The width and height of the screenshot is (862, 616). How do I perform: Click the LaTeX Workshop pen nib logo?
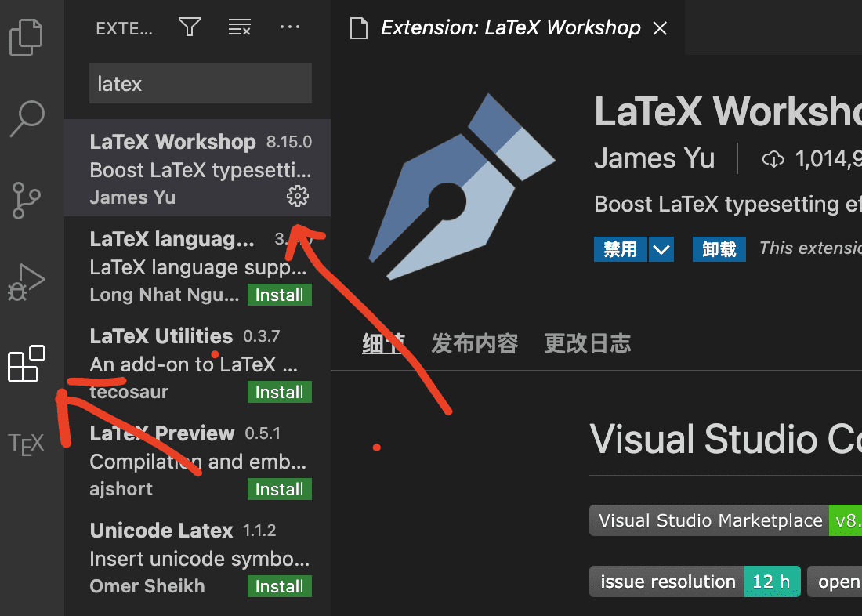pyautogui.click(x=462, y=187)
